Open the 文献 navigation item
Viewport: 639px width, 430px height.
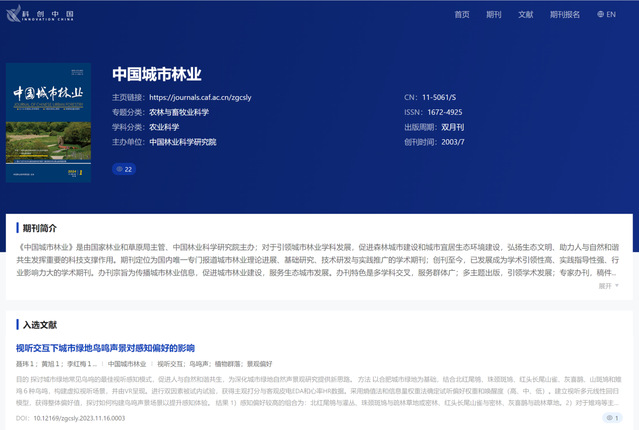pyautogui.click(x=525, y=15)
